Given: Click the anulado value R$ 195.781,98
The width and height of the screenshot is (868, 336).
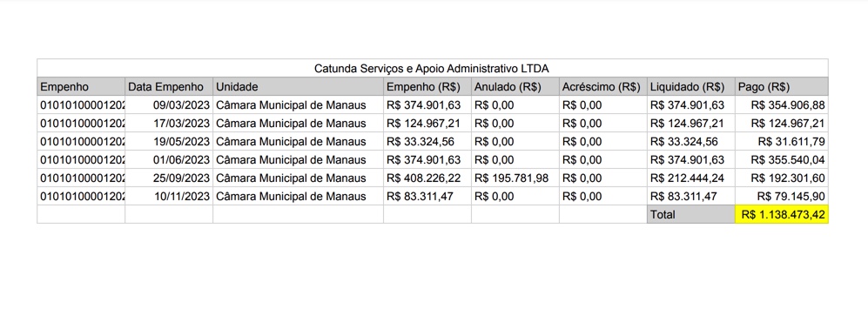Looking at the screenshot, I should (x=515, y=178).
